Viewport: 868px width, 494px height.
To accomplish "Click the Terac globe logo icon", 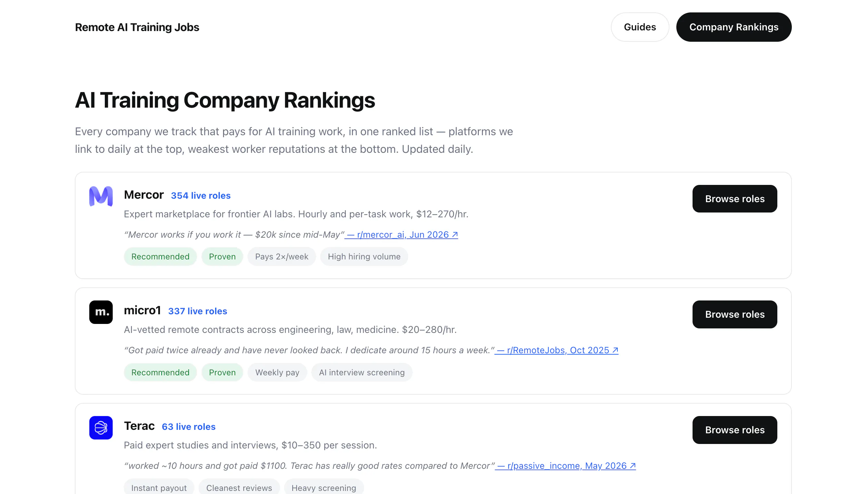I will point(101,428).
